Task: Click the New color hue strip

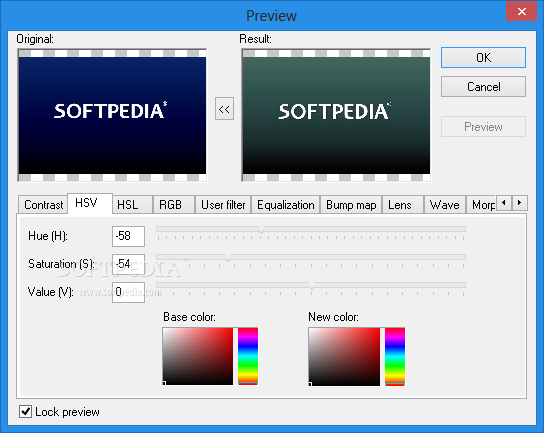Action: click(395, 357)
